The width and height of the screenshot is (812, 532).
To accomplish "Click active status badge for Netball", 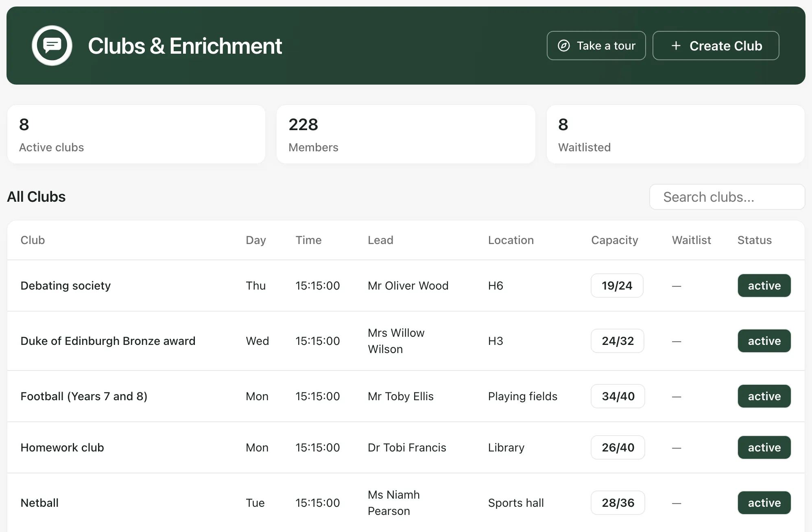I will click(764, 503).
